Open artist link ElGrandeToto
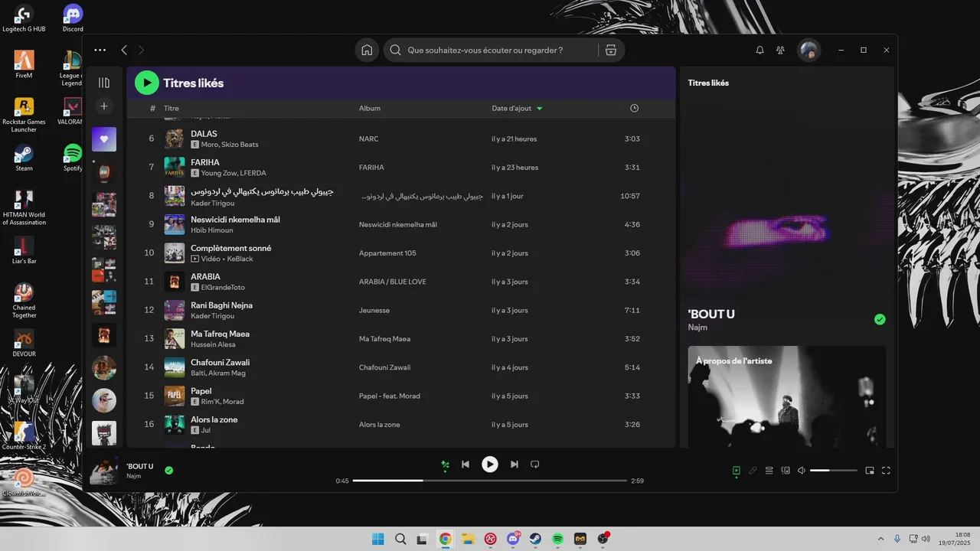The width and height of the screenshot is (980, 551). [223, 288]
